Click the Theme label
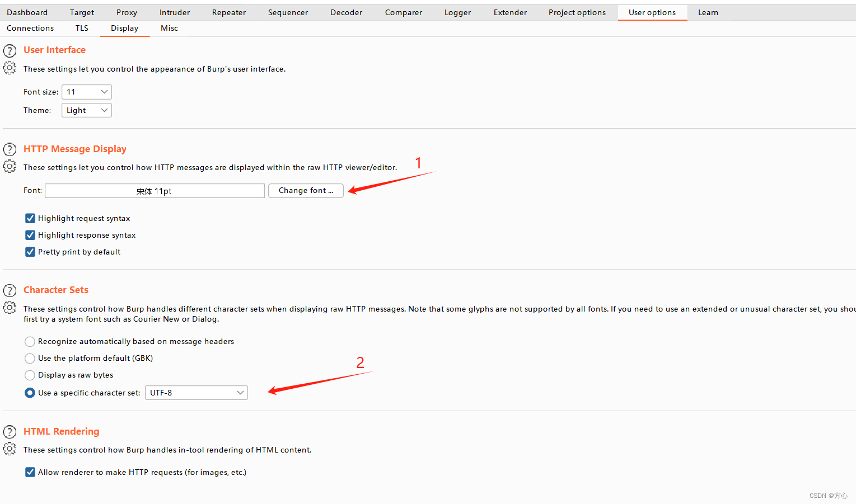Viewport: 856px width, 504px height. (37, 110)
